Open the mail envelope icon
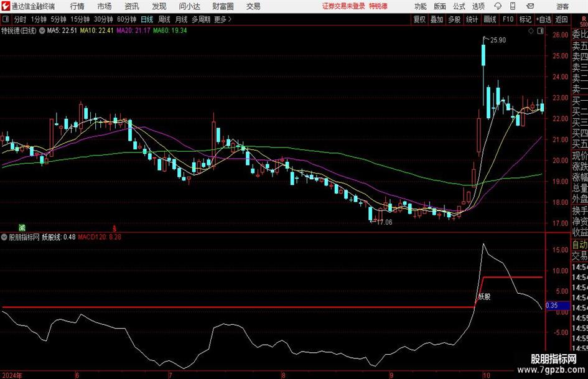Viewport: 588px width, 379px height. tap(530, 6)
